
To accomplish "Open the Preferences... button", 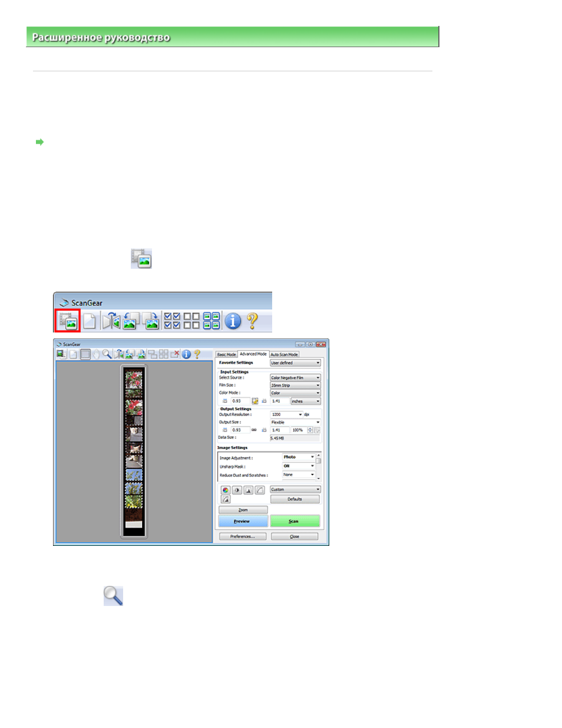I will pos(243,536).
